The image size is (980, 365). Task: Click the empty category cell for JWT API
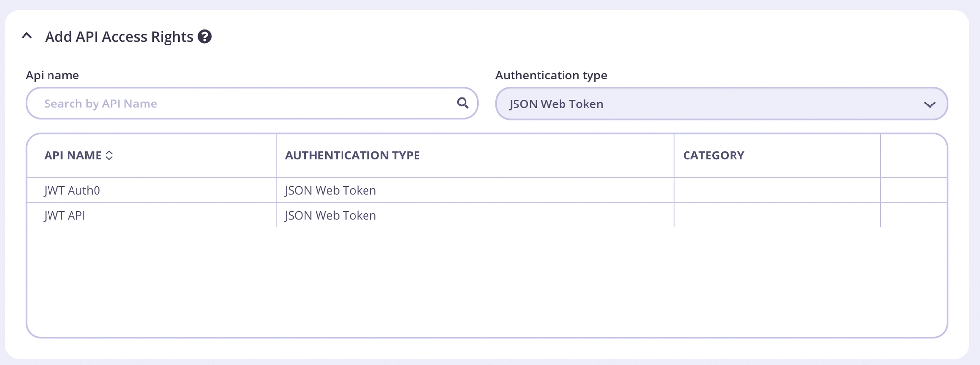(777, 215)
